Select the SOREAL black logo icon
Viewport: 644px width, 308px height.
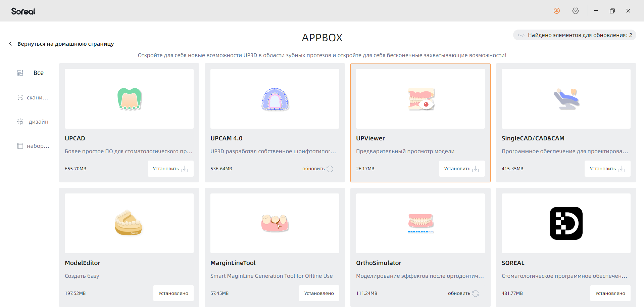566,223
